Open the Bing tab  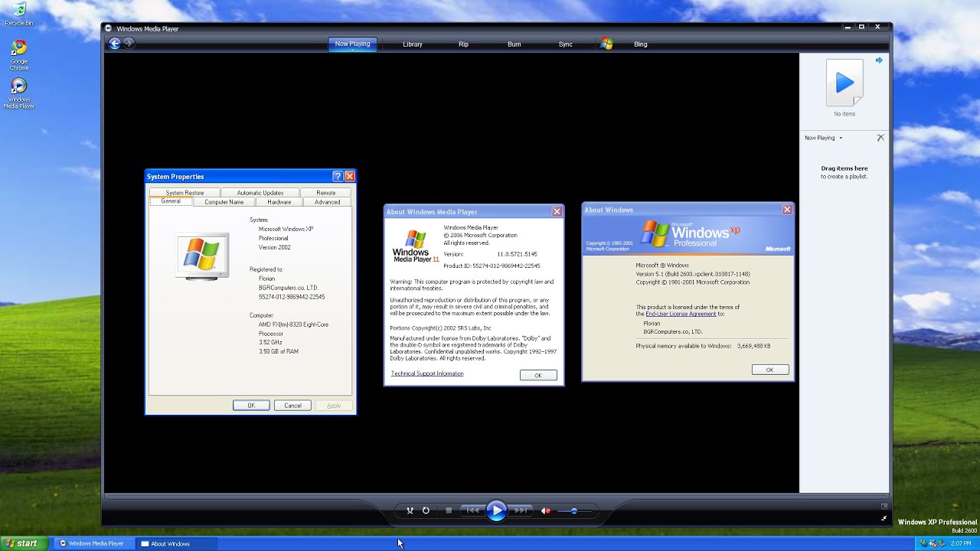(x=641, y=44)
